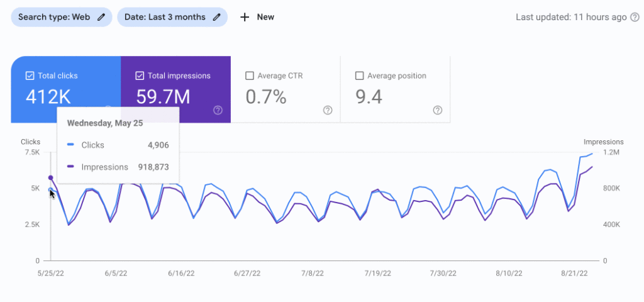Click the pencil icon on Date chip
This screenshot has width=644, height=302.
(216, 17)
